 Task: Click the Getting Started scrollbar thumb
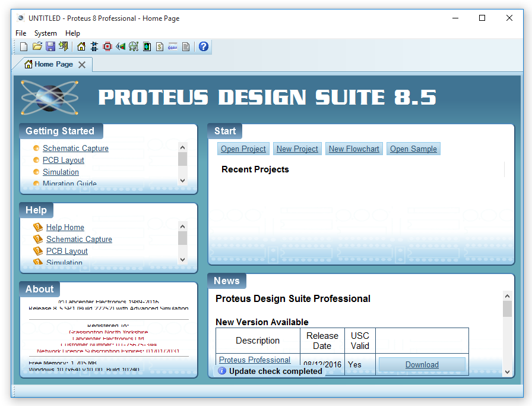(x=182, y=159)
